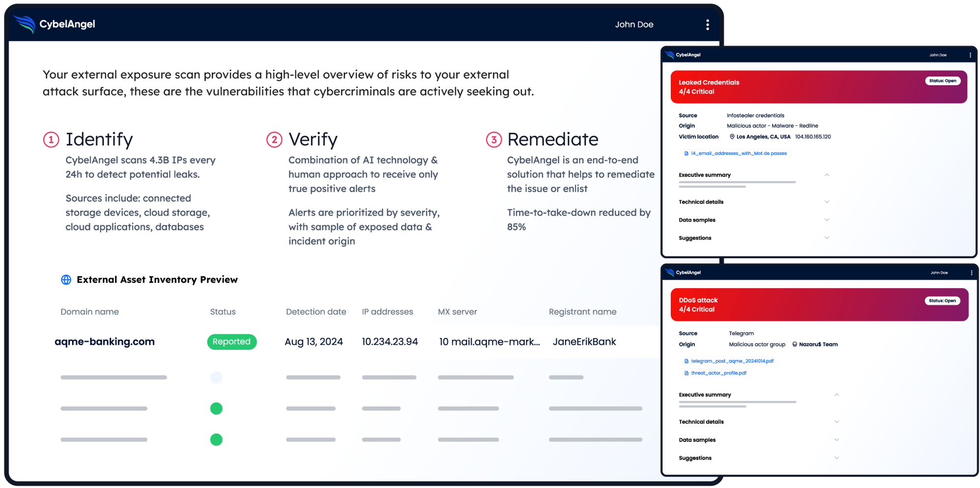The image size is (980, 488).
Task: Sort by Detection date column header
Action: pyautogui.click(x=316, y=312)
